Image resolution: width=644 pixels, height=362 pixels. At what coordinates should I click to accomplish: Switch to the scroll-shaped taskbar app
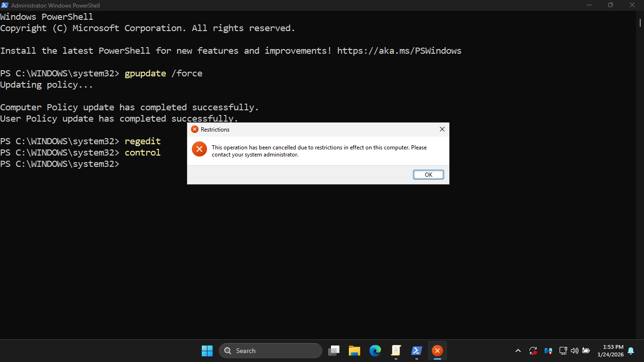396,351
